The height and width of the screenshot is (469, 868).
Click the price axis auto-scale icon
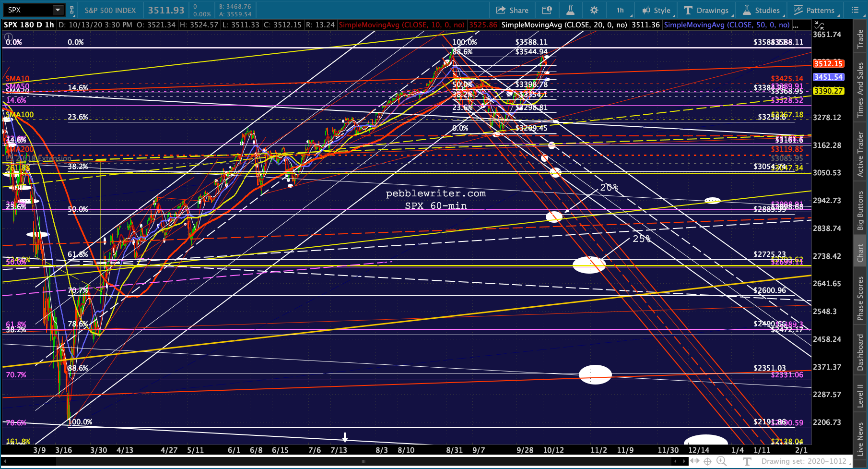pos(819,25)
